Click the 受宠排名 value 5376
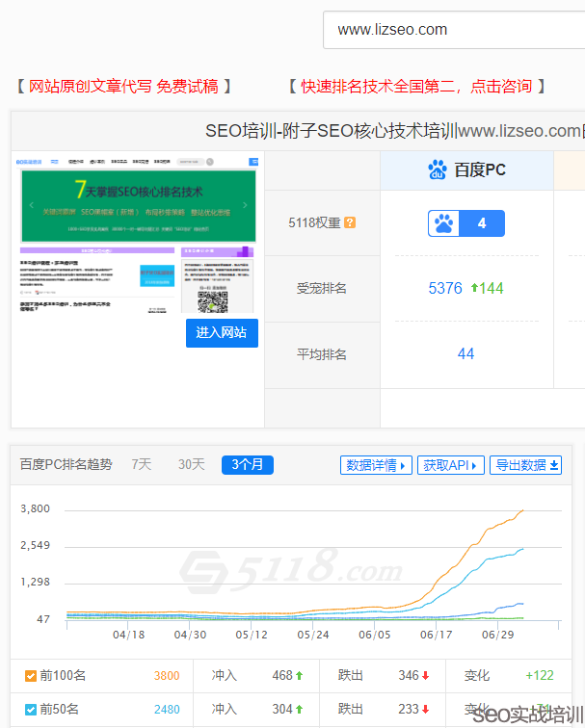The height and width of the screenshot is (728, 585). (x=445, y=288)
